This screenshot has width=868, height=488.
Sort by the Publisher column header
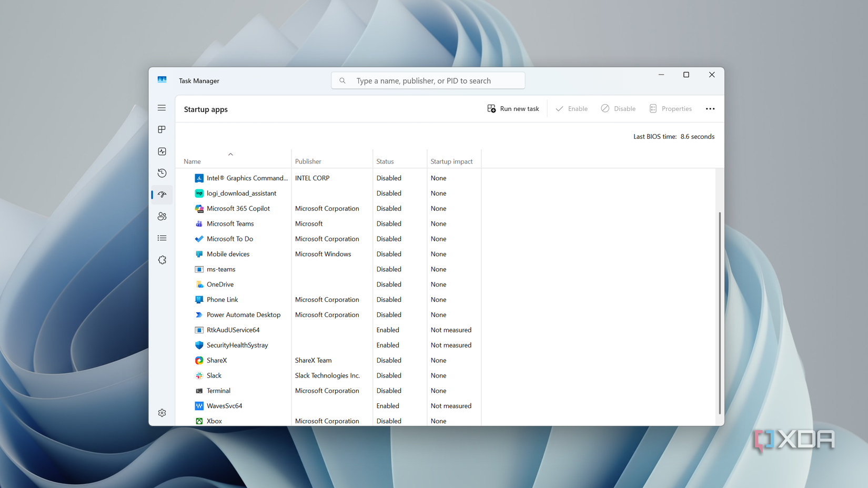pos(308,161)
